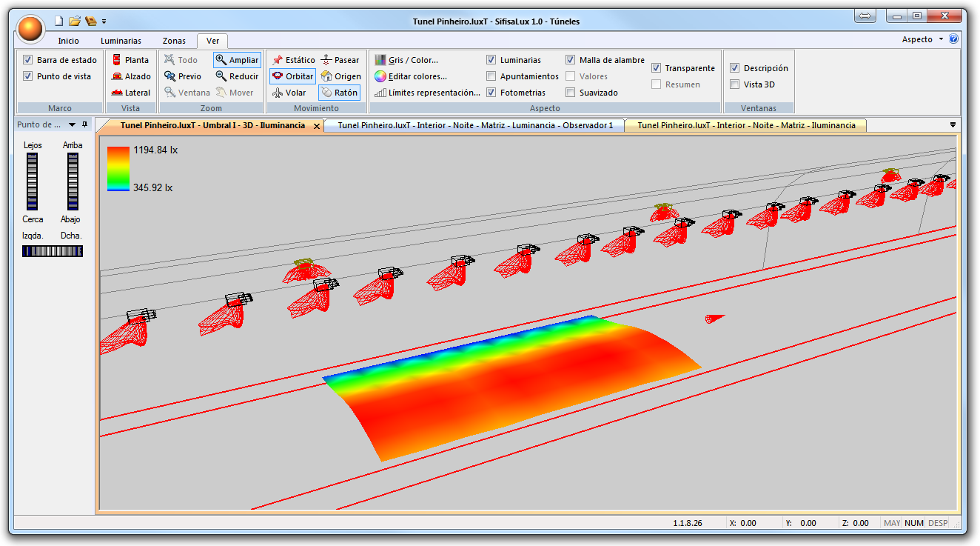Screen dimensions: 980x546
Task: Close the Umbral I 3D Iluminancia tab
Action: pyautogui.click(x=317, y=127)
